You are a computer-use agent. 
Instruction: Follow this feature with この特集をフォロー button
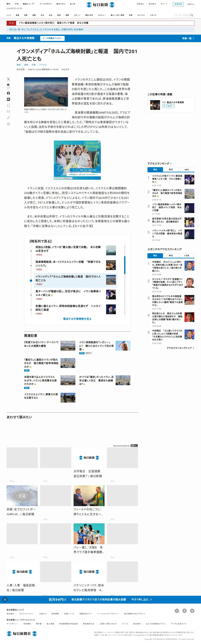pos(52,38)
